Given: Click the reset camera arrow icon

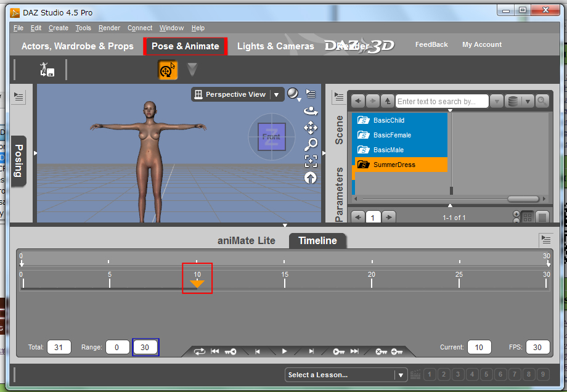Looking at the screenshot, I should click(310, 178).
